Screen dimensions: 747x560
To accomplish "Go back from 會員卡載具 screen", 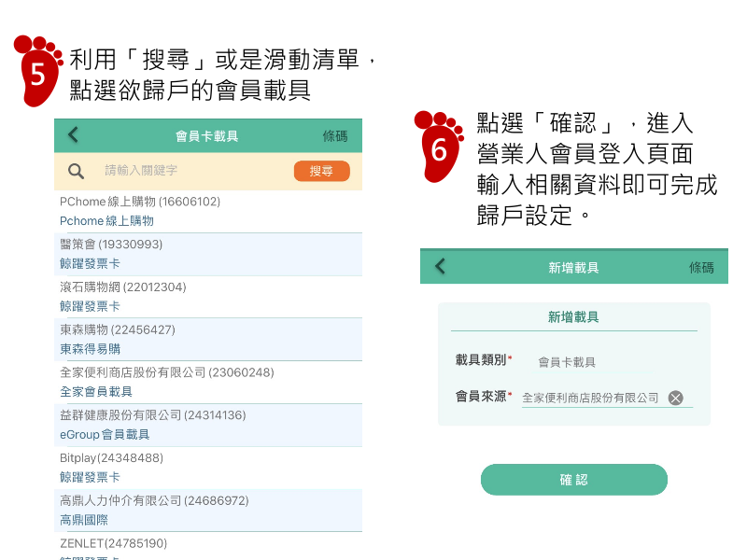I will point(73,135).
